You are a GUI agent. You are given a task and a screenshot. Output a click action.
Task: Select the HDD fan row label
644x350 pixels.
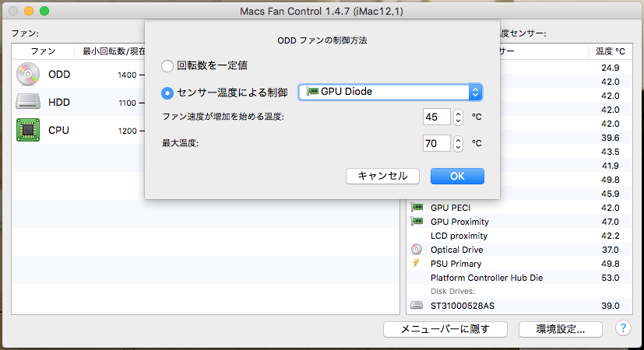click(59, 102)
